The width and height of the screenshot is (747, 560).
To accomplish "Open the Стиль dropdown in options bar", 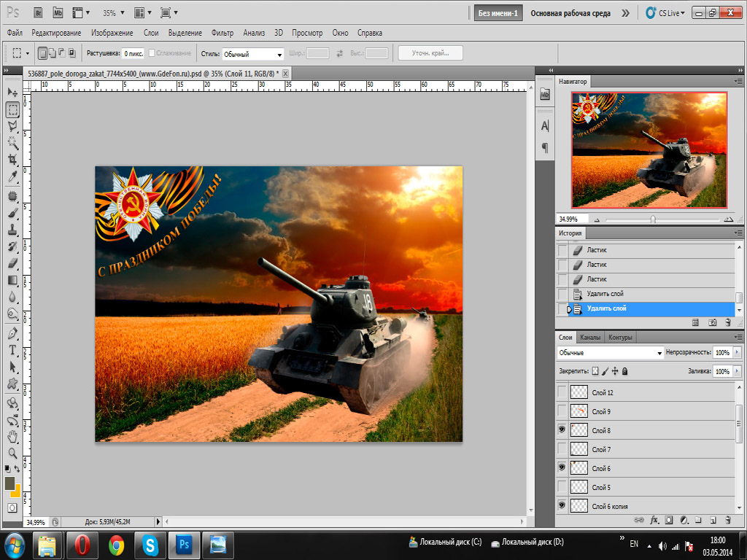I will point(252,54).
